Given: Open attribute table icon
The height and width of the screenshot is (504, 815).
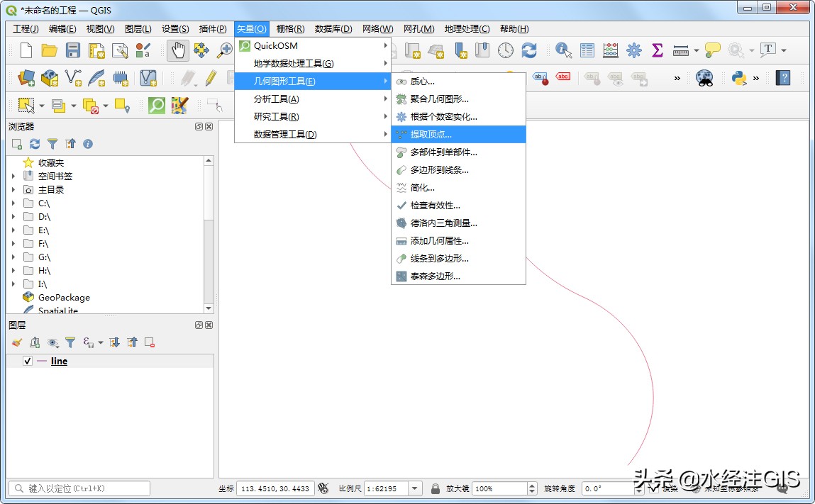Looking at the screenshot, I should (587, 50).
